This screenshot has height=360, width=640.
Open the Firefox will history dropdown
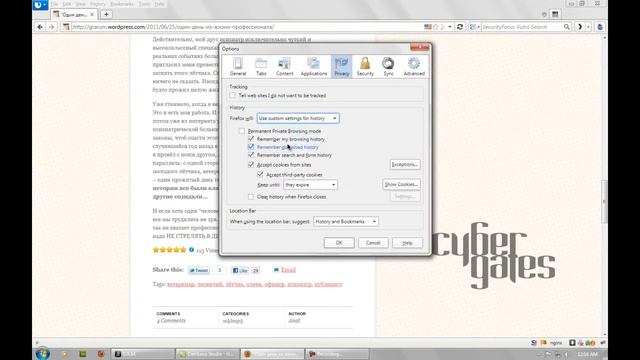click(x=298, y=118)
